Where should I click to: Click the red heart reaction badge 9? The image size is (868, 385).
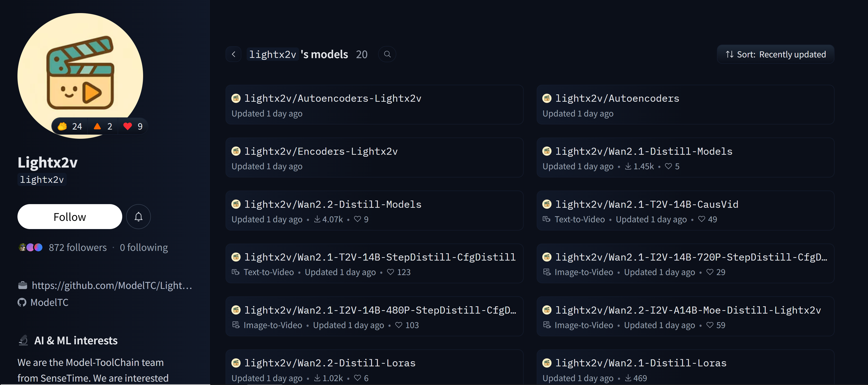click(133, 127)
